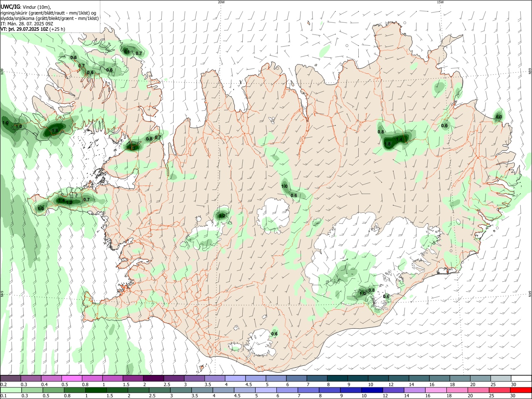Pick the white 30 swatch in upper legend
The image size is (532, 399).
[521, 378]
